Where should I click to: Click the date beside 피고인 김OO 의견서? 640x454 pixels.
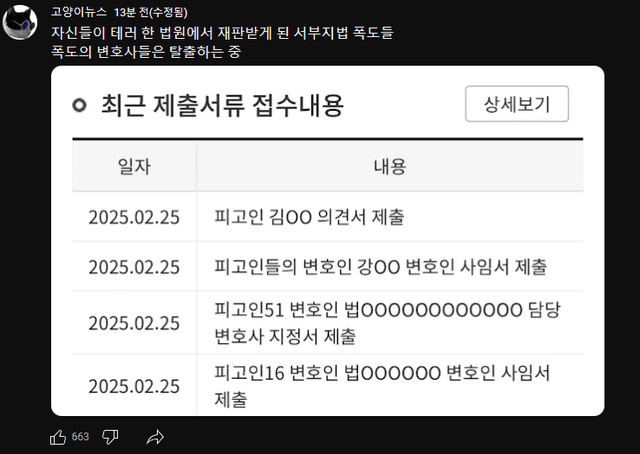click(134, 217)
